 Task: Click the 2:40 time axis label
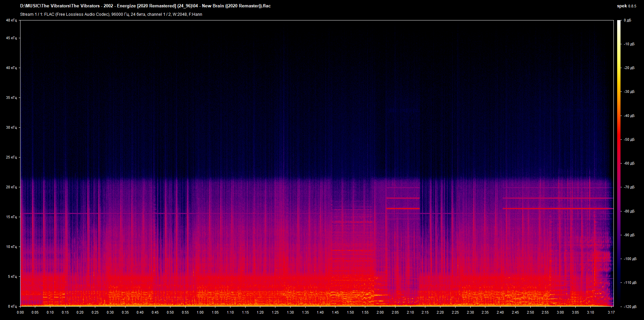tap(500, 312)
